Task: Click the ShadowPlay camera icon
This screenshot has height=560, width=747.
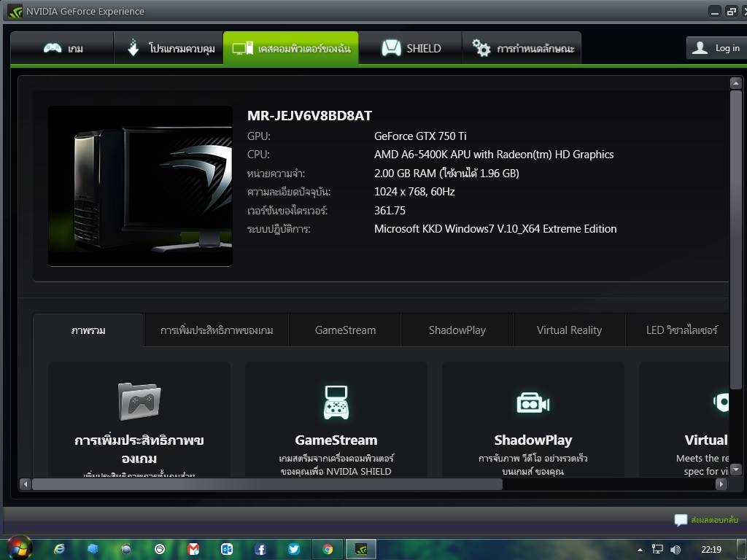Action: [x=533, y=402]
